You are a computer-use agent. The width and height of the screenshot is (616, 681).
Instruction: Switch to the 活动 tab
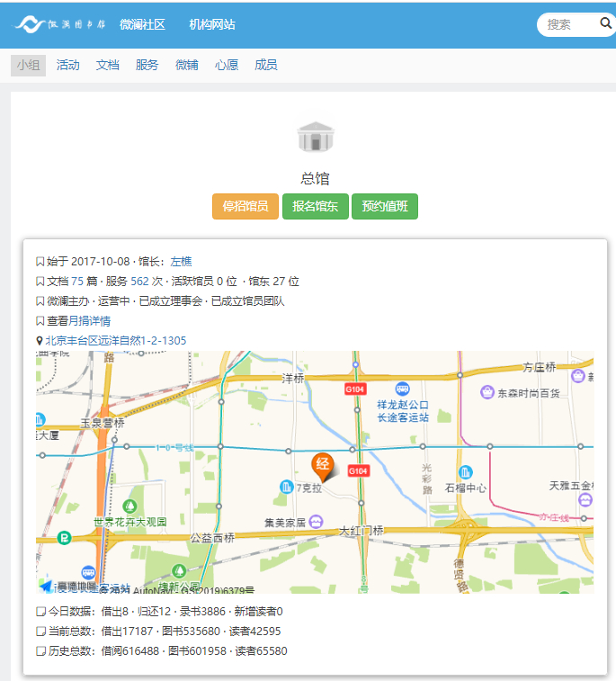67,65
